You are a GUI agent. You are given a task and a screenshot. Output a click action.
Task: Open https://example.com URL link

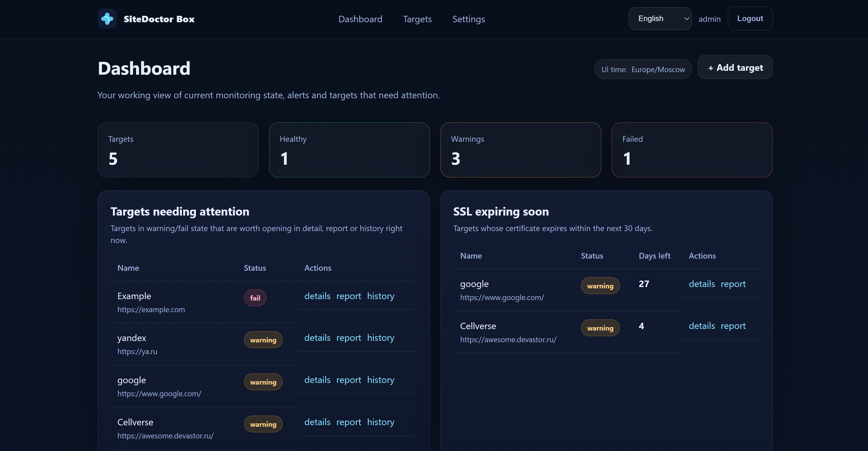point(151,309)
